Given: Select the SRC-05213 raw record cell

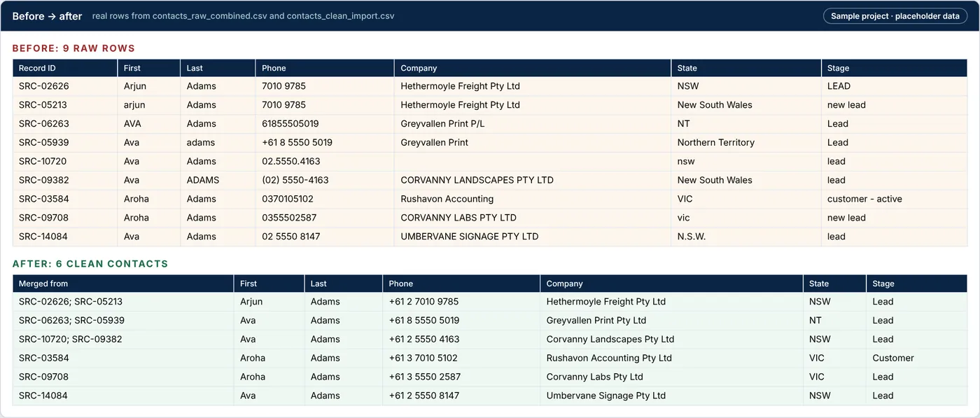Looking at the screenshot, I should point(65,105).
